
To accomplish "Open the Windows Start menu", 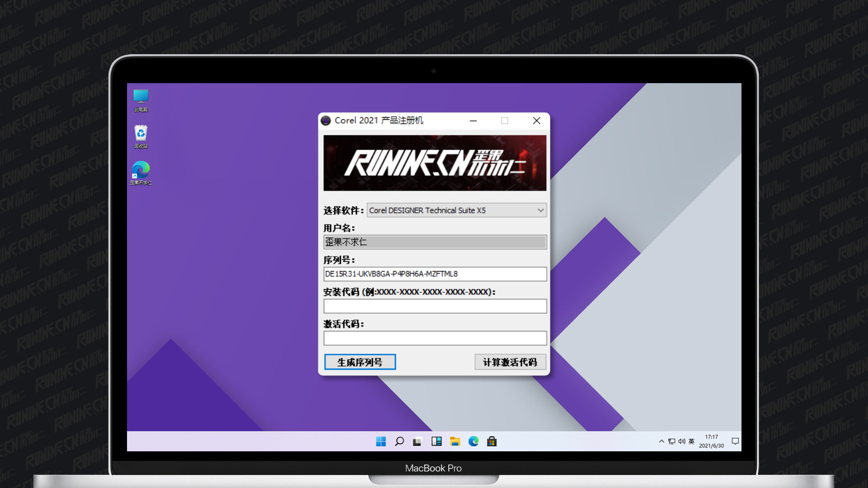I will point(381,442).
